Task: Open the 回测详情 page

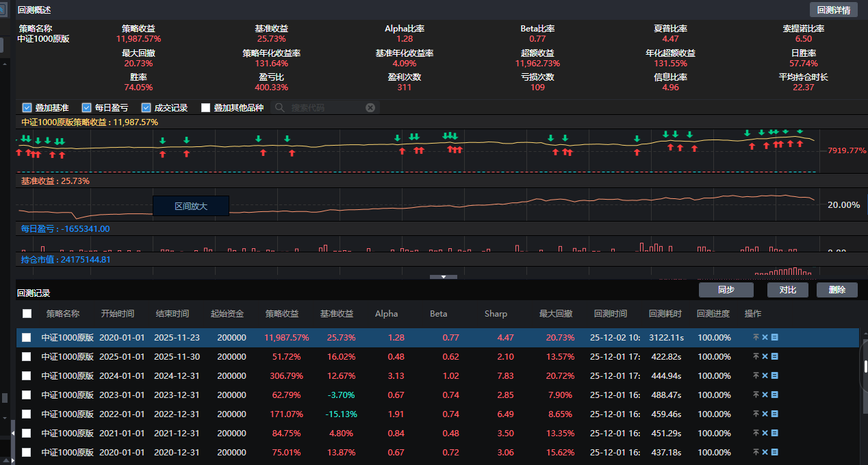Action: 834,10
